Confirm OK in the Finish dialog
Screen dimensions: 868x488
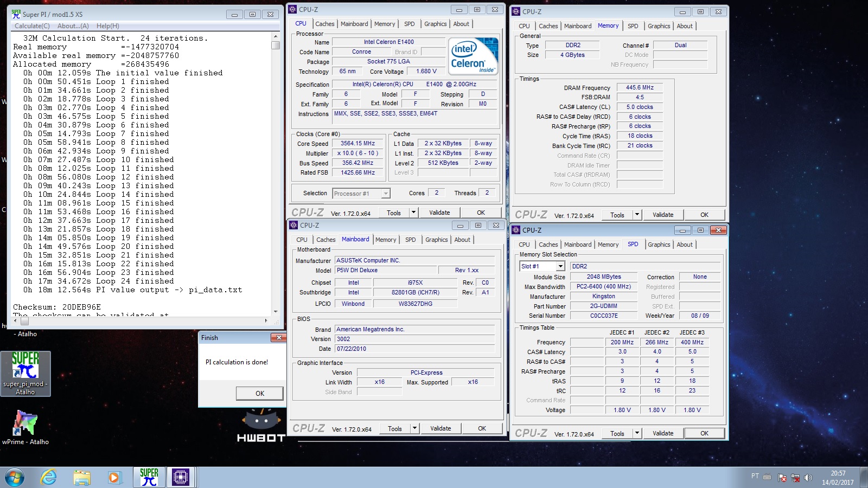pos(260,394)
